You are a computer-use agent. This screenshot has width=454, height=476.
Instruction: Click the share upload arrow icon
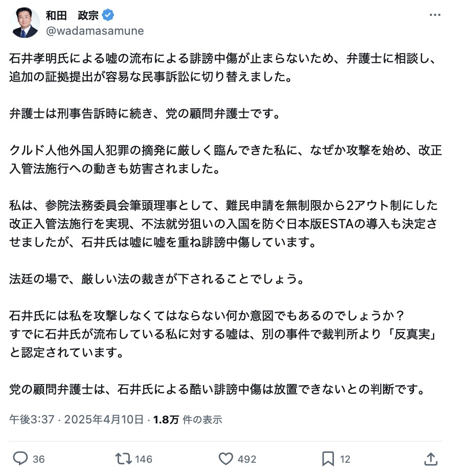(430, 459)
